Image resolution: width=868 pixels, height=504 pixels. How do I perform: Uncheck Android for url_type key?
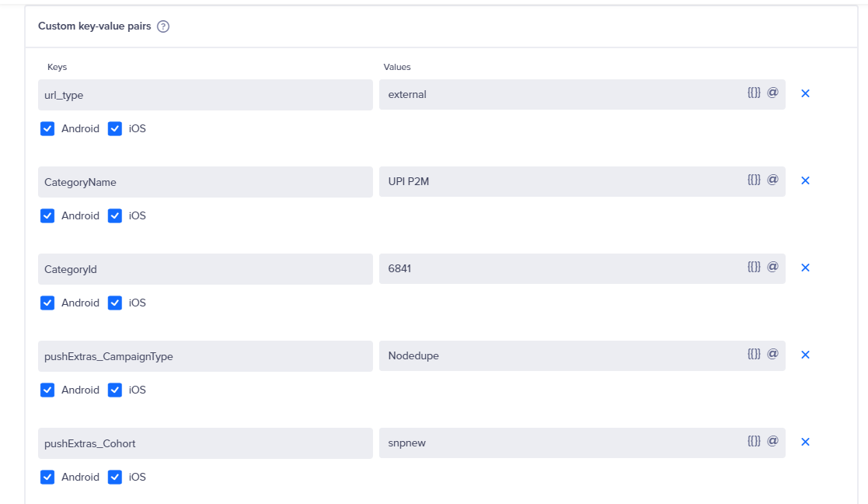click(x=47, y=128)
